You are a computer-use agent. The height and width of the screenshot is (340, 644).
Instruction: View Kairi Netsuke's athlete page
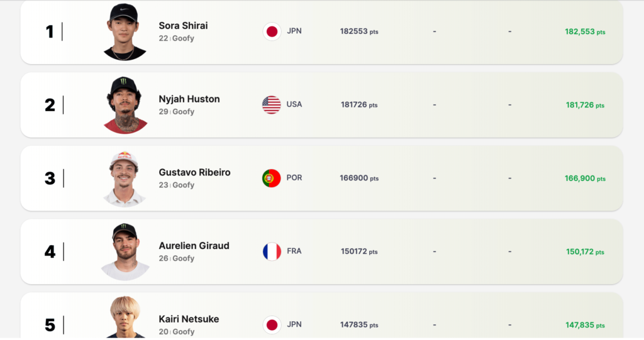click(189, 319)
